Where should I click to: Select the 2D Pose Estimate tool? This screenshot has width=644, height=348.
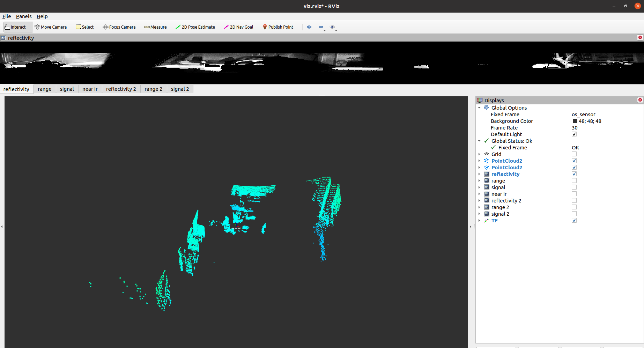tap(195, 27)
